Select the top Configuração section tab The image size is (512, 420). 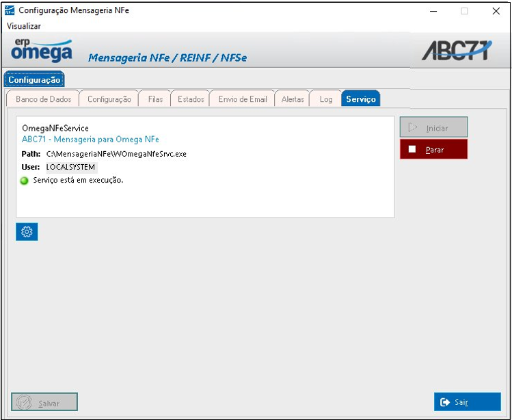point(34,80)
